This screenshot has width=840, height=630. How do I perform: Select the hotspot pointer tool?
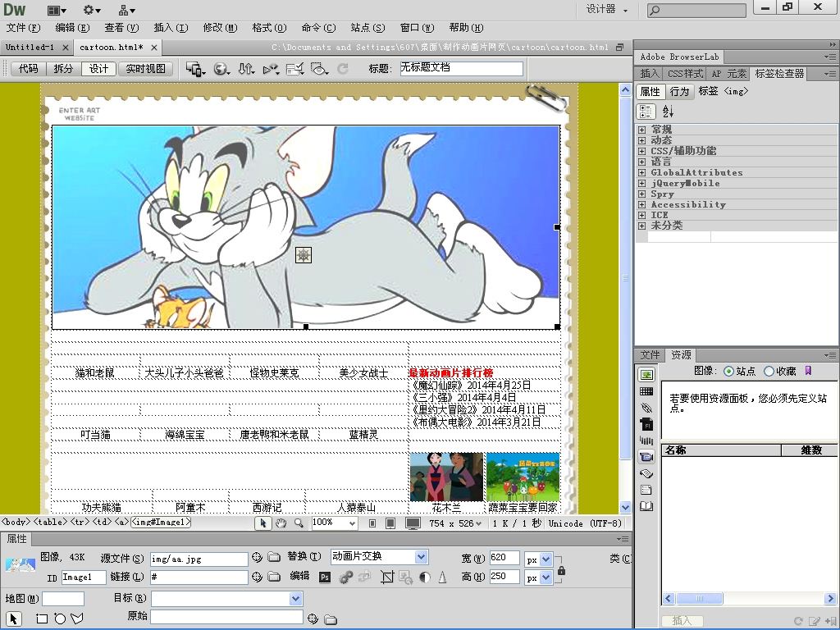click(13, 619)
